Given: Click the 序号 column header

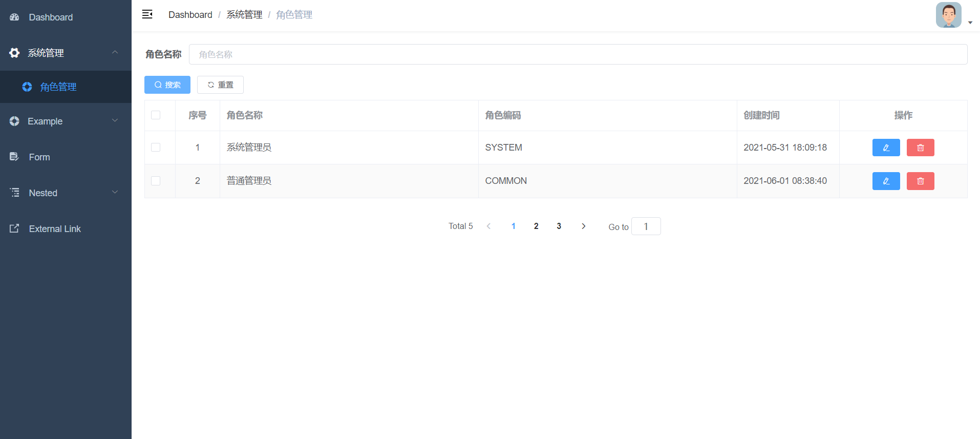Looking at the screenshot, I should (197, 115).
